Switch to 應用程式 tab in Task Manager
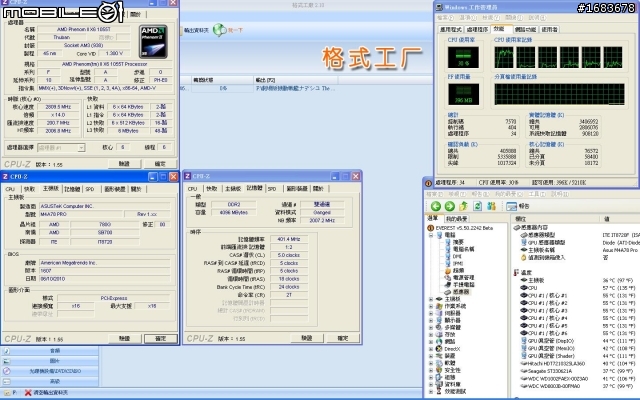Viewport: 640px width, 400px height. tap(451, 29)
